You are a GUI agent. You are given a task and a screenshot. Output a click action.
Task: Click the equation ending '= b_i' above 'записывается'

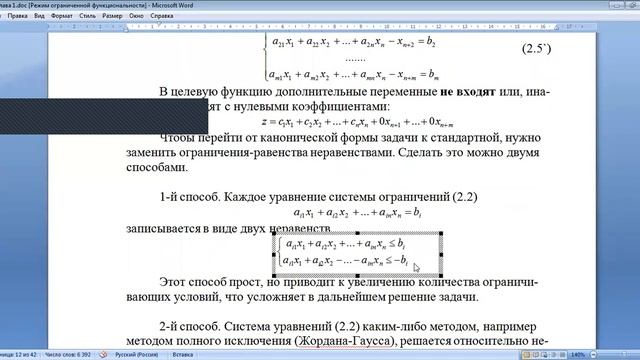(x=358, y=213)
